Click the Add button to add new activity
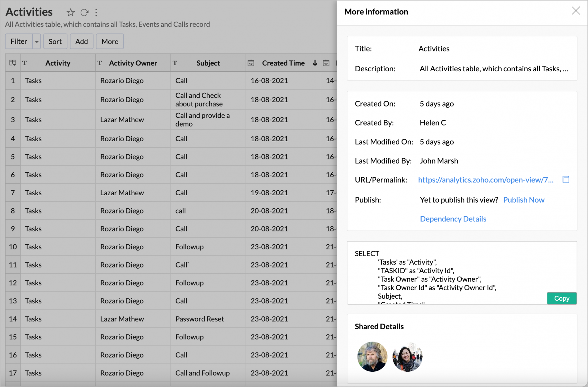 81,41
